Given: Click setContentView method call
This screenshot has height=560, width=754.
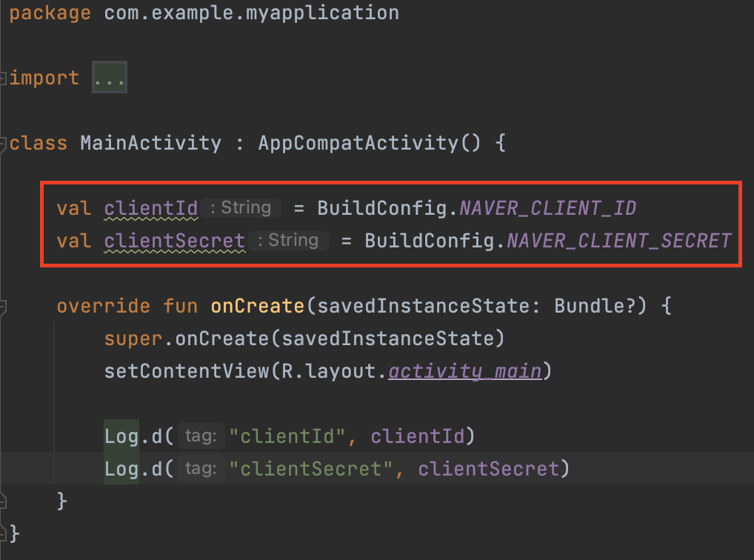Looking at the screenshot, I should 187,371.
